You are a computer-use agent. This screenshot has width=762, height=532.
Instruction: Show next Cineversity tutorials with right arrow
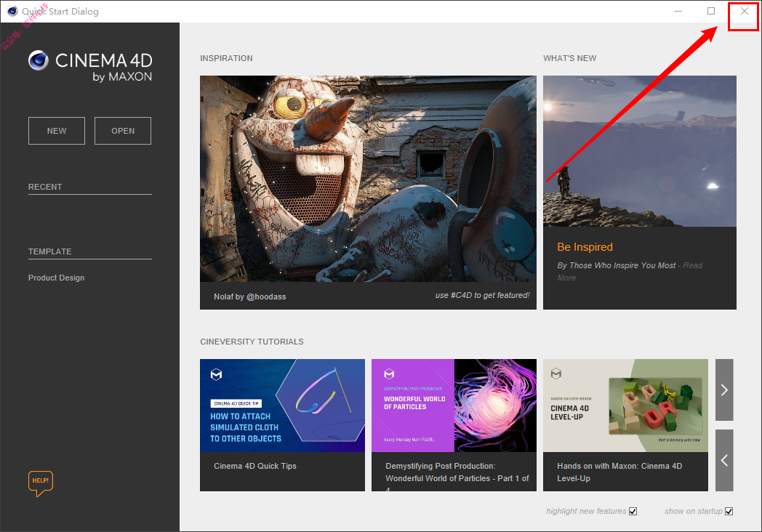pyautogui.click(x=724, y=390)
